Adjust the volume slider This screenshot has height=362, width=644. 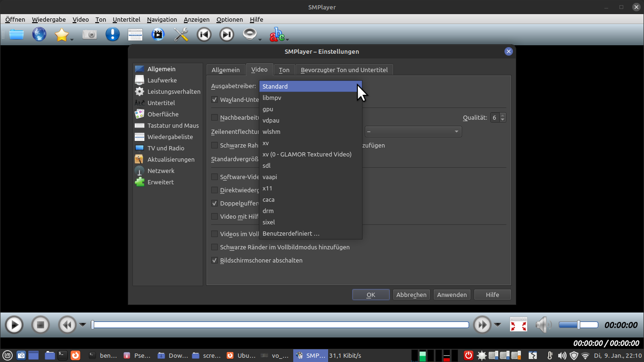[578, 325]
